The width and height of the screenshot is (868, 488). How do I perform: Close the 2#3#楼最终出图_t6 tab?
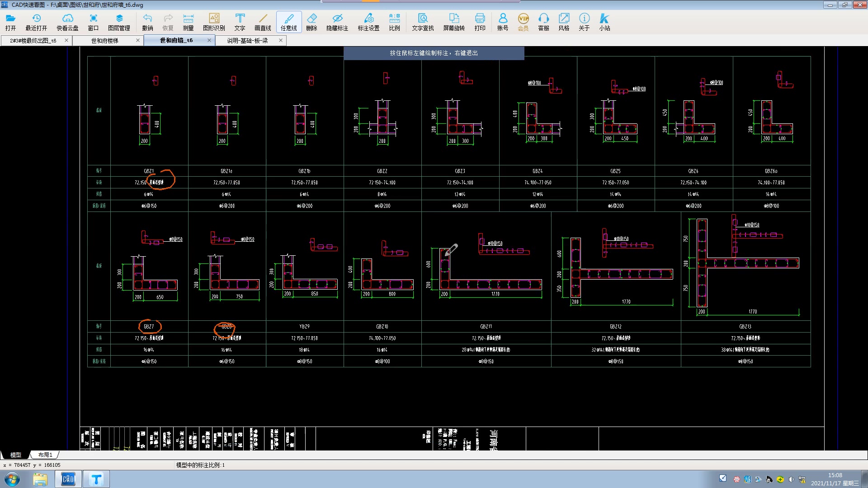click(66, 40)
